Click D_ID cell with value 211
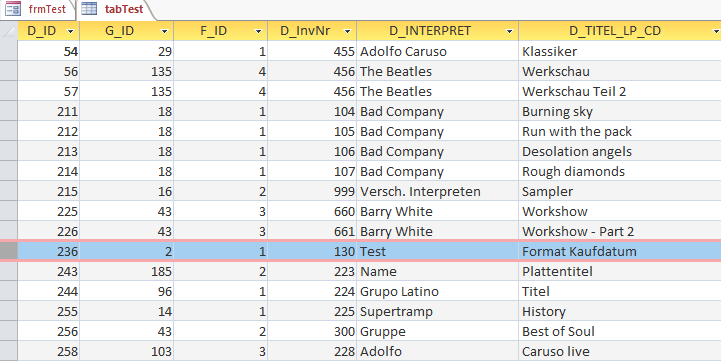This screenshot has width=721, height=361. tap(49, 111)
